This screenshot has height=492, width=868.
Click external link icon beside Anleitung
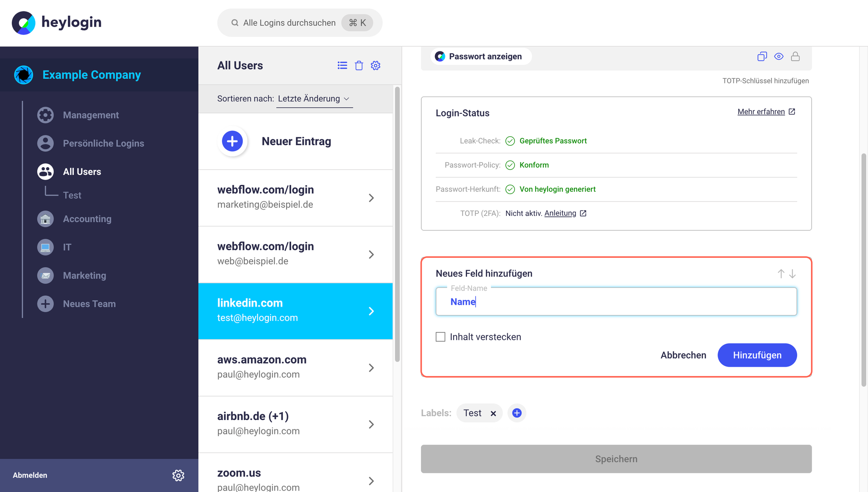point(583,213)
